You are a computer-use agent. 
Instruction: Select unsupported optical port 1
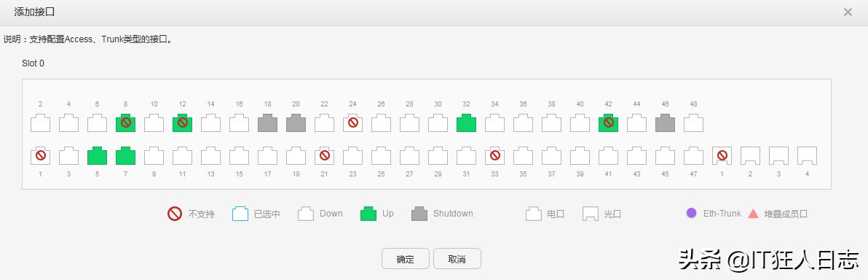point(722,156)
